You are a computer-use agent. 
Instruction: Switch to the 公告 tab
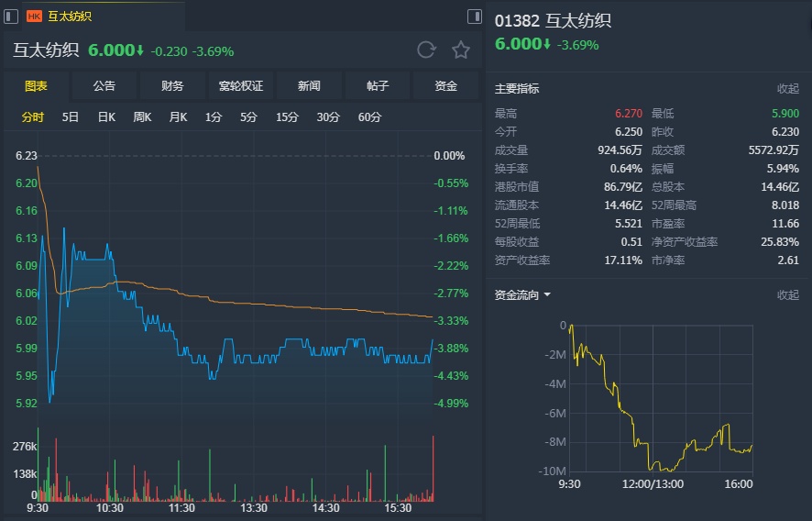[x=104, y=86]
